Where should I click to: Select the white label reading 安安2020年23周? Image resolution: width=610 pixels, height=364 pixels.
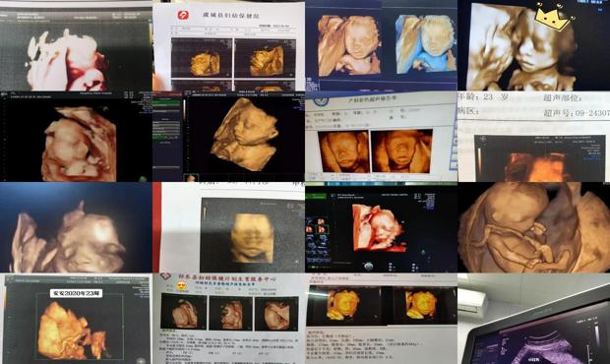click(x=77, y=293)
